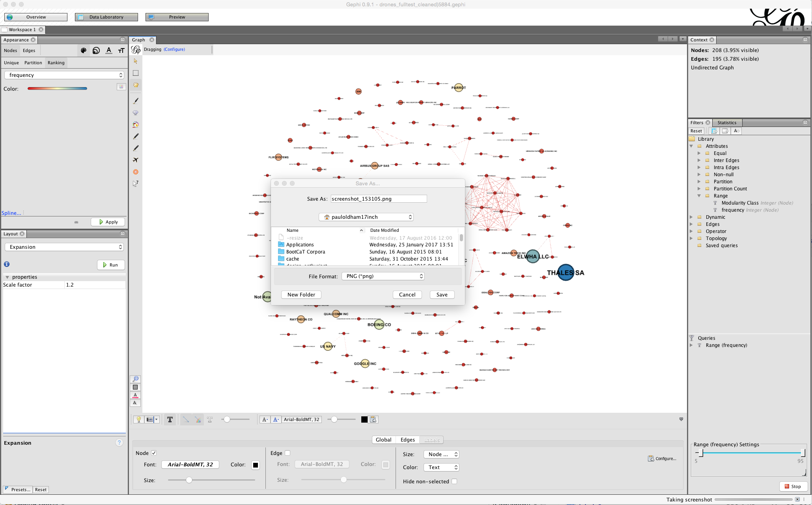This screenshot has width=812, height=505.
Task: Adjust the Range frequency slider handle
Action: 701,453
